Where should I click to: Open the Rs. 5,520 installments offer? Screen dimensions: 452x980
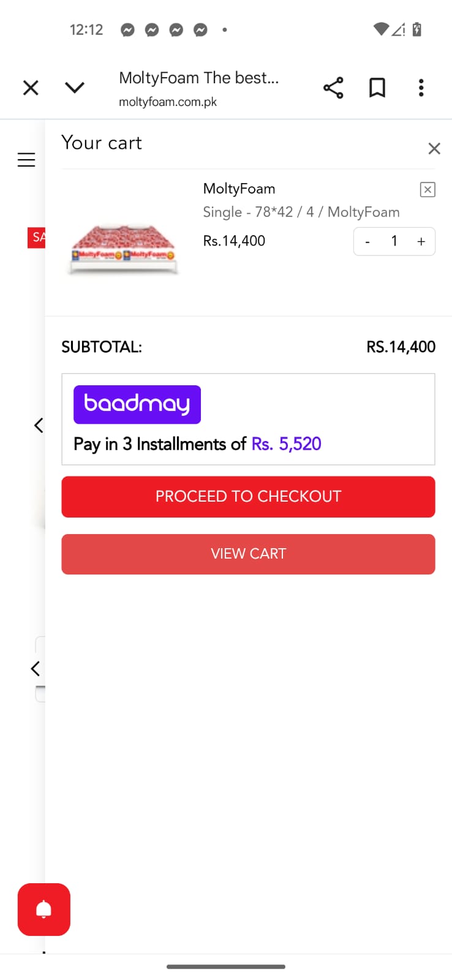pos(286,444)
